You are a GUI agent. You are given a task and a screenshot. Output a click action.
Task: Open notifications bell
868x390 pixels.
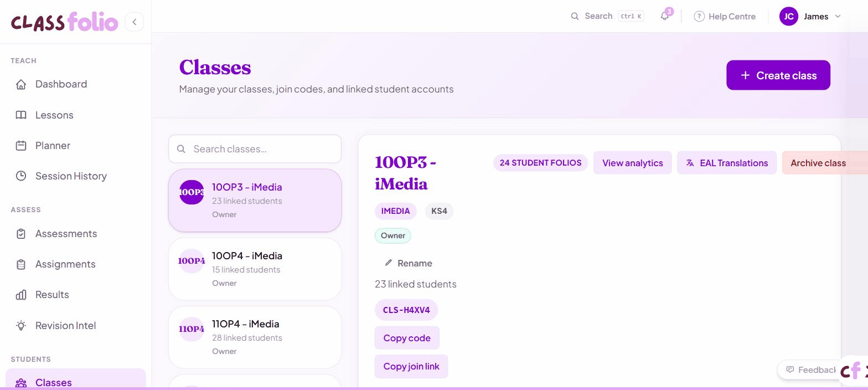[x=664, y=16]
